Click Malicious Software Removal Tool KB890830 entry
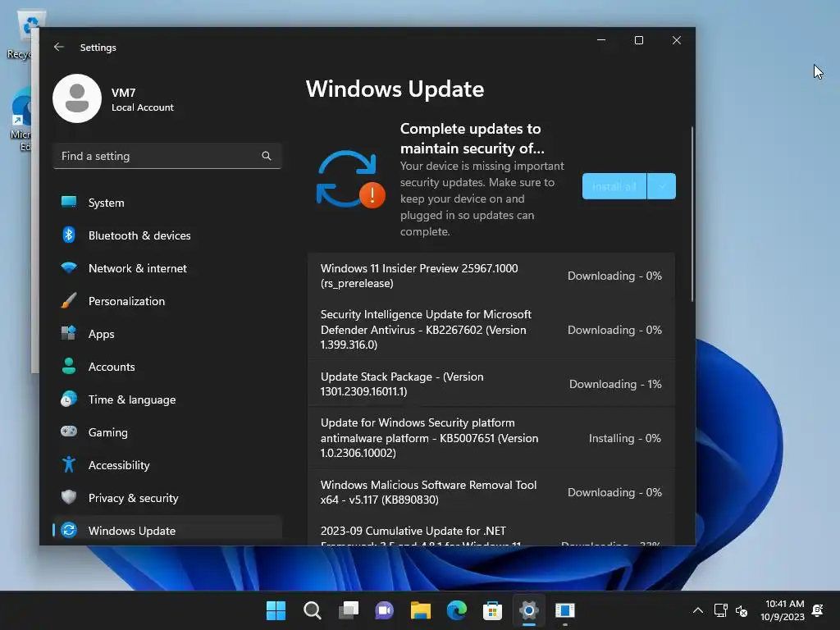 point(491,492)
